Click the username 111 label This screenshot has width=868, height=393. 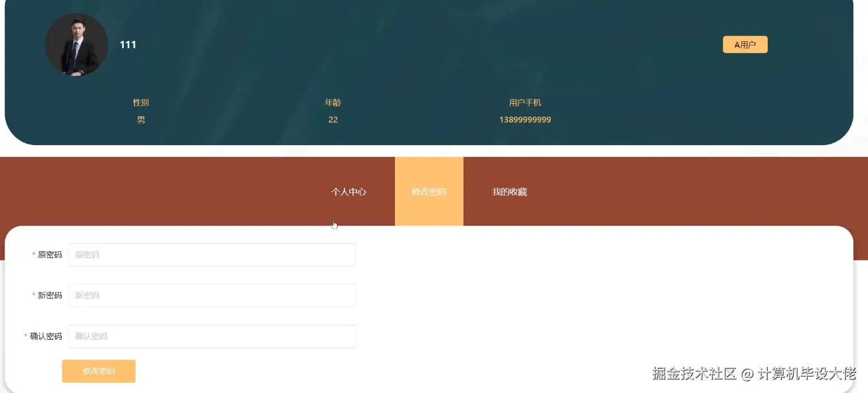(128, 44)
